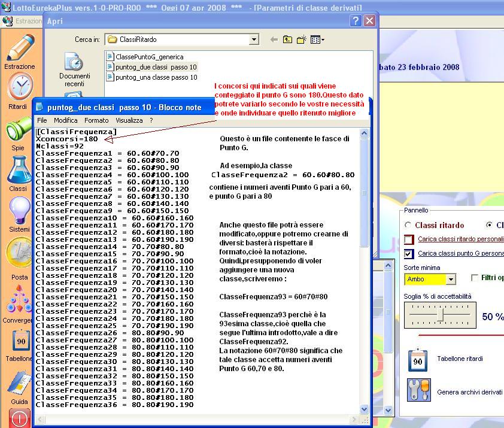
Task: Click the Nclassi=92 line in Notepad
Action: pyautogui.click(x=59, y=146)
